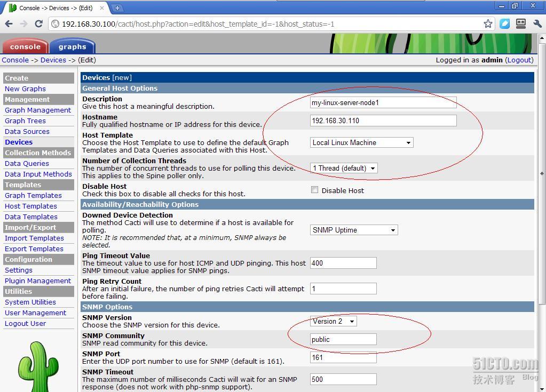The image size is (546, 392).
Task: Open System Utilities in sidebar
Action: point(30,302)
